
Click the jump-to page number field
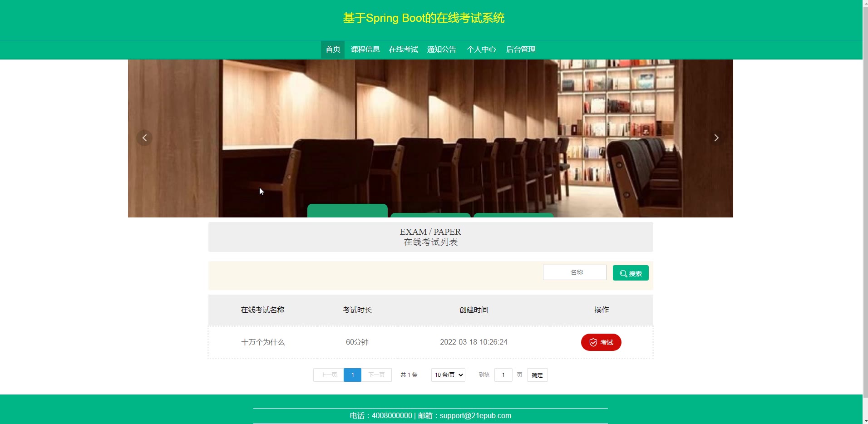pyautogui.click(x=503, y=375)
